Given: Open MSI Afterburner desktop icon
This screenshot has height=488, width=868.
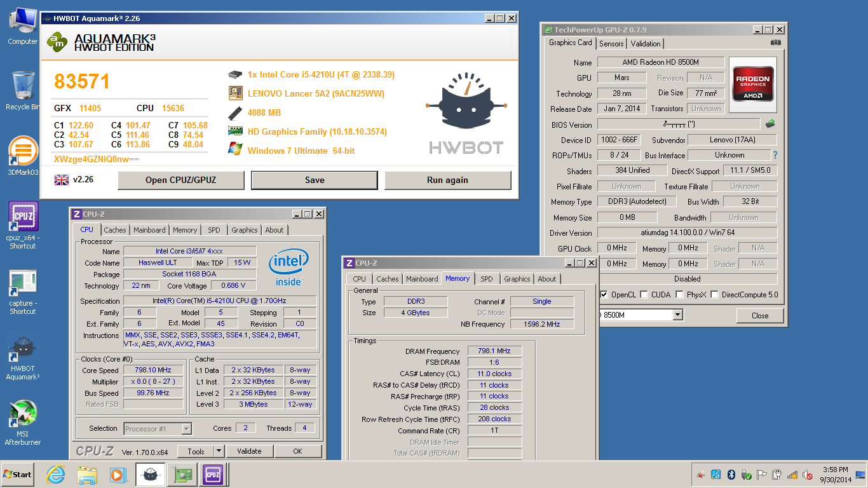Looking at the screenshot, I should 22,423.
